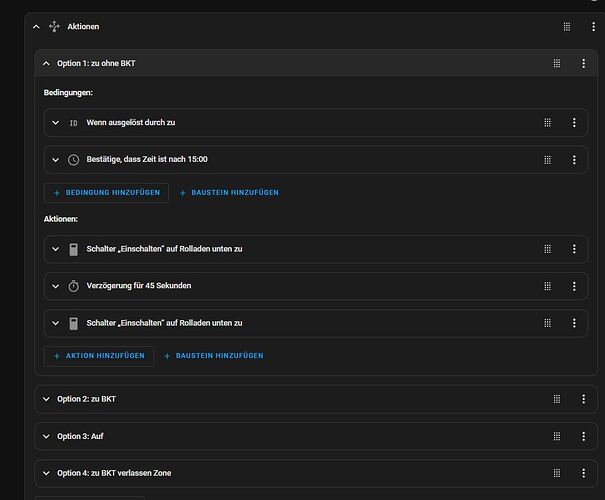Click Aktion hinzufügen button
The image size is (605, 500).
[99, 356]
